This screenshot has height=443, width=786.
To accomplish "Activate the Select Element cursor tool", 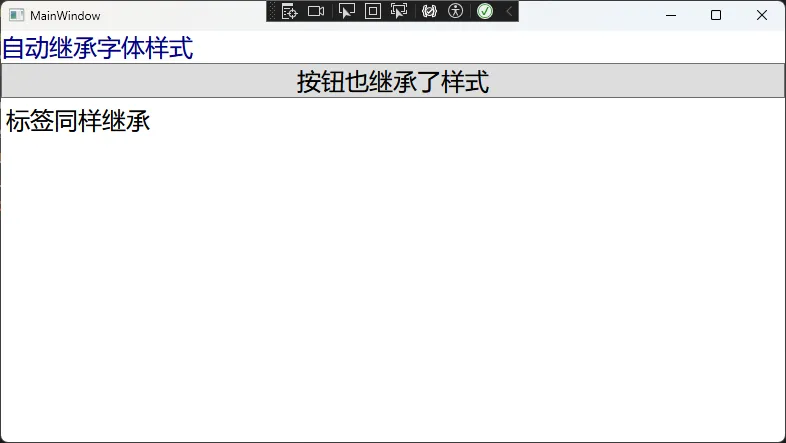I will pos(347,11).
